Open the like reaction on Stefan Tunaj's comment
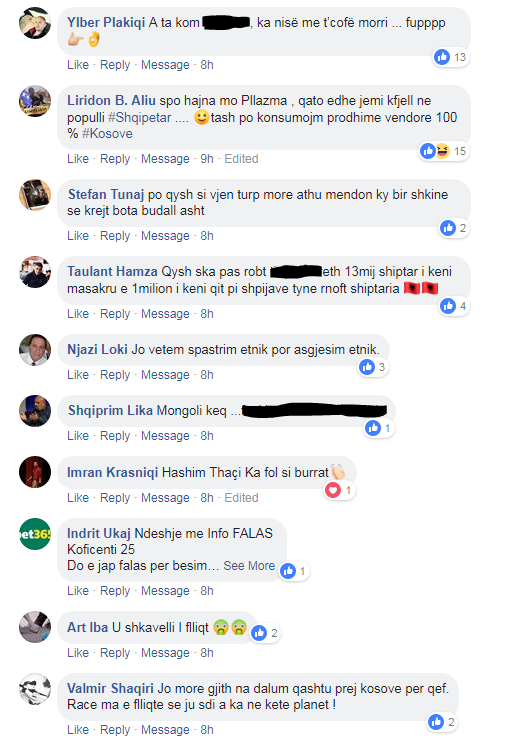The height and width of the screenshot is (749, 515). point(448,228)
